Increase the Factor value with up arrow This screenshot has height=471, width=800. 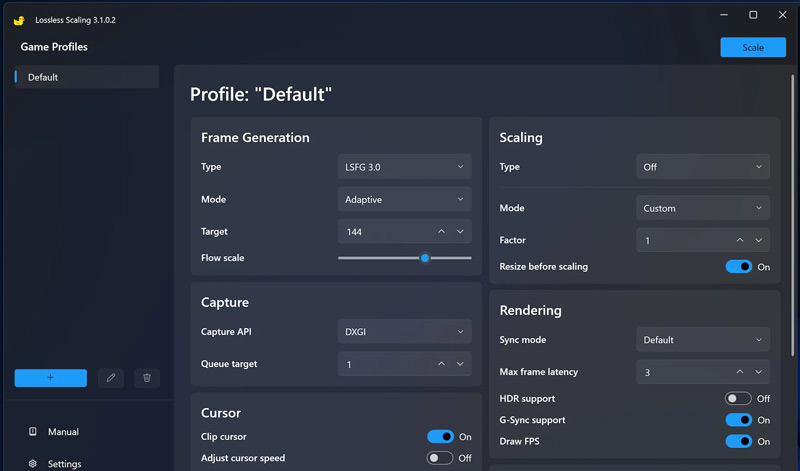tap(740, 240)
